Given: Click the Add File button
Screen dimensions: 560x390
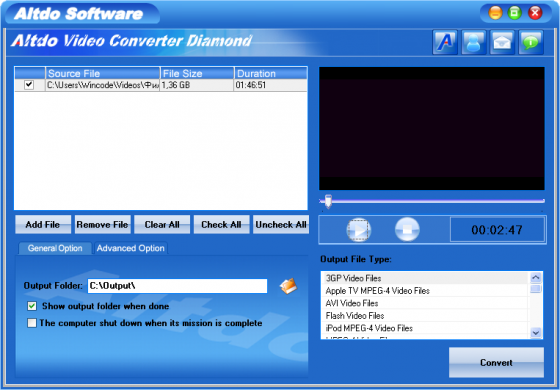Looking at the screenshot, I should [x=43, y=225].
